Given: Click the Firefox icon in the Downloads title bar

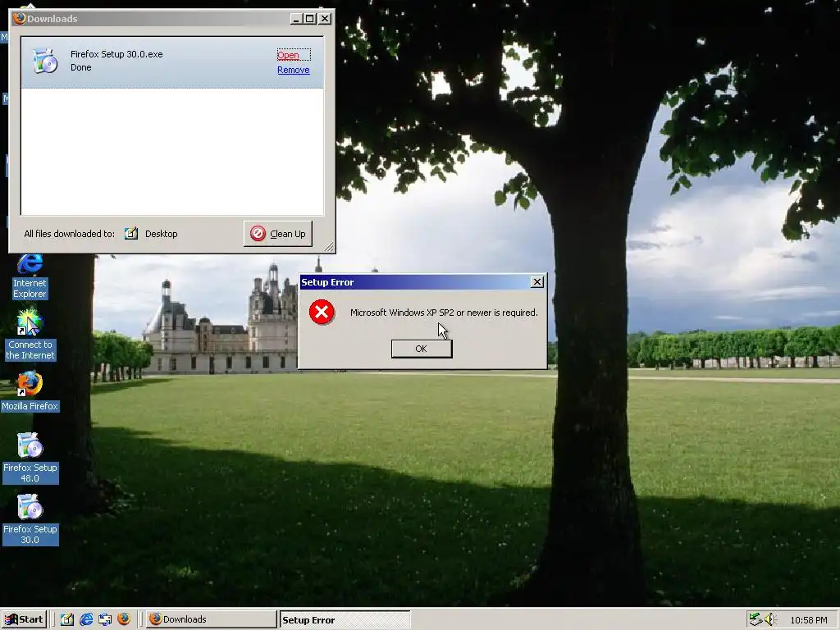Looking at the screenshot, I should point(20,19).
